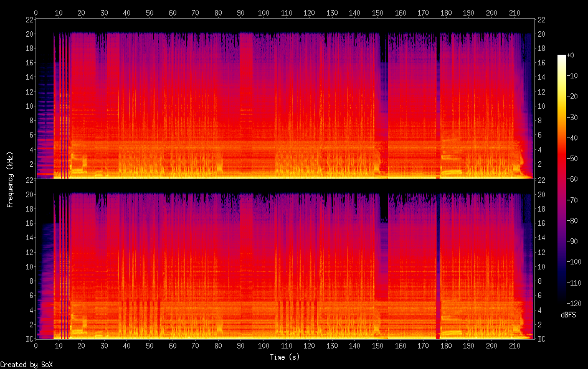The width and height of the screenshot is (588, 369).
Task: Click upper channel's right-axis "16" kHz label
Action: 541,63
